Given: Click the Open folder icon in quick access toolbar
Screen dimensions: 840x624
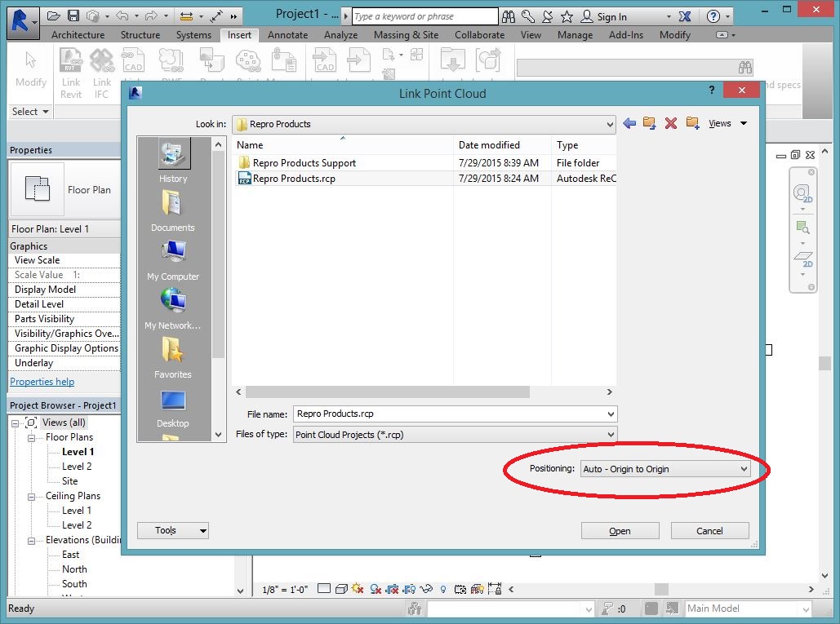Looking at the screenshot, I should pos(54,16).
